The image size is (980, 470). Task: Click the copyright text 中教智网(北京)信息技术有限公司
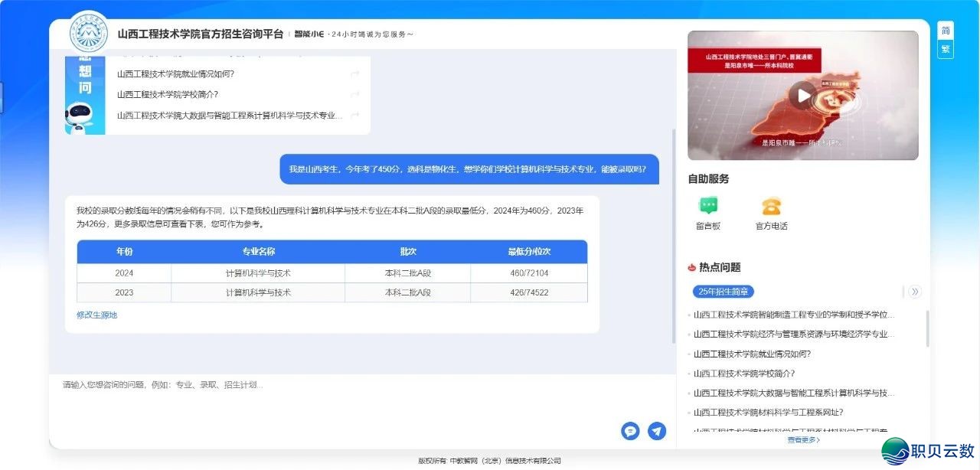[x=505, y=461]
